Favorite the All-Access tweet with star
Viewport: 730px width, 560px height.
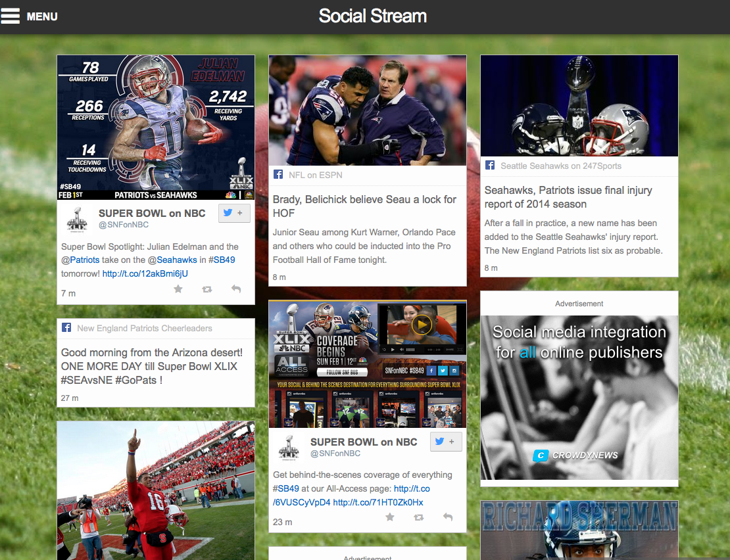point(390,517)
